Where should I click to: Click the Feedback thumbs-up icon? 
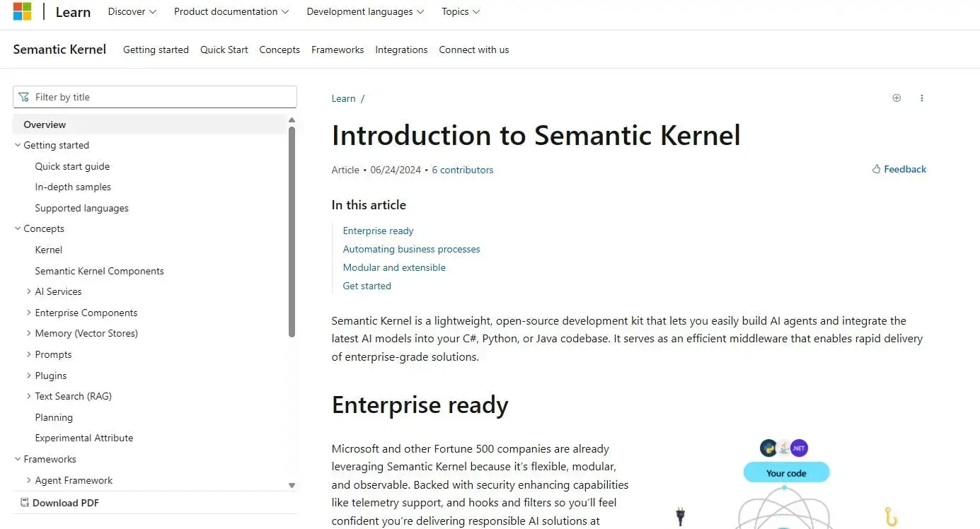876,169
